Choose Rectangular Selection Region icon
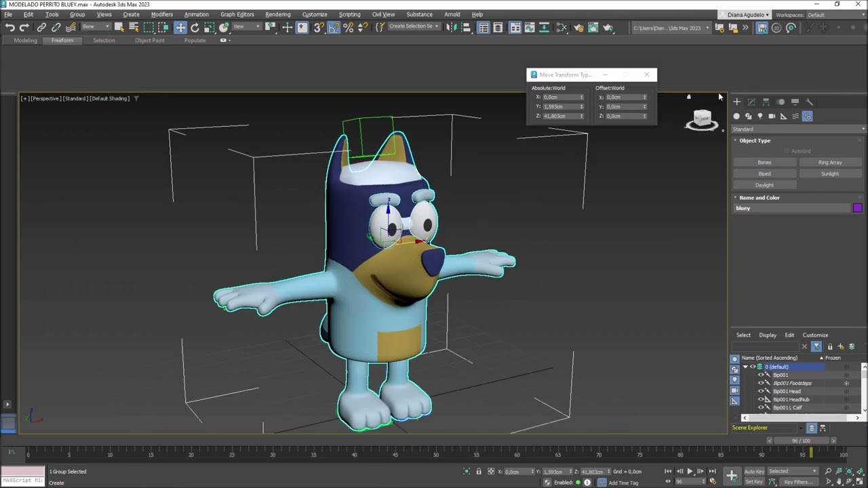 149,27
